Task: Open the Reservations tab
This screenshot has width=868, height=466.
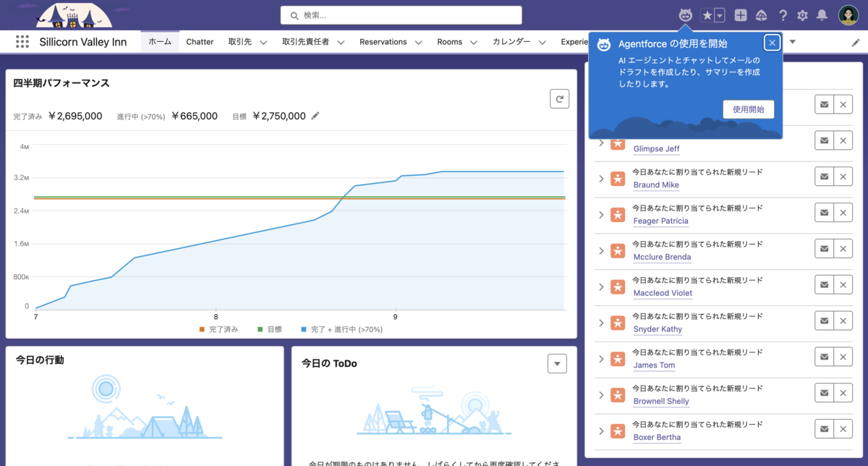Action: coord(383,42)
